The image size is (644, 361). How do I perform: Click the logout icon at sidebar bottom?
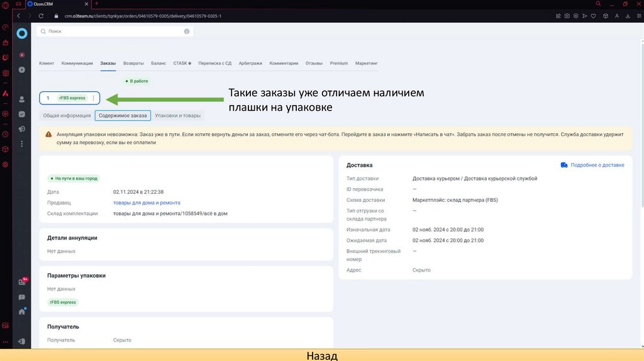click(22, 342)
